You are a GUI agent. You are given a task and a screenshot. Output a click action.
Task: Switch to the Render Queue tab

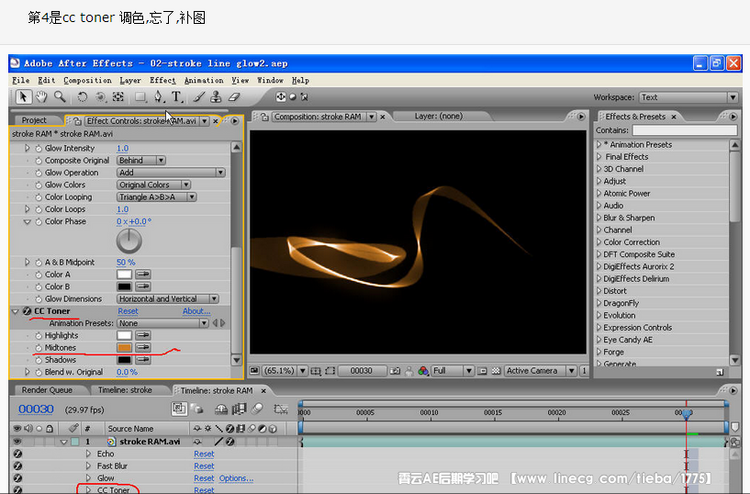pos(47,390)
